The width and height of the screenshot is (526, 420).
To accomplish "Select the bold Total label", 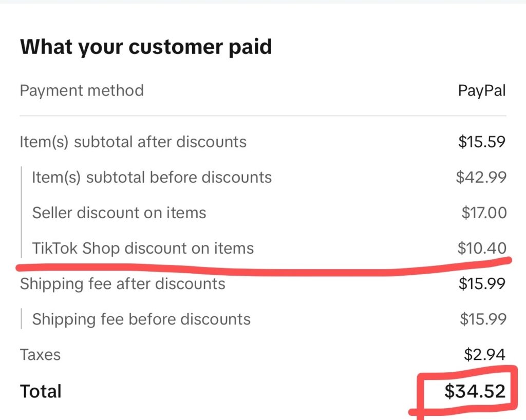I will (41, 392).
